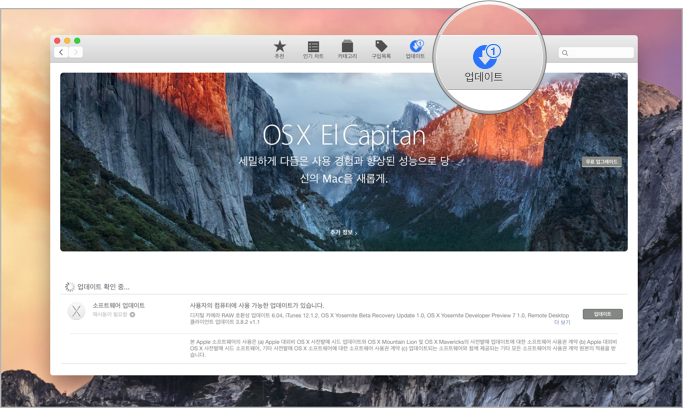Open the 추가 정보 link on banner
The width and height of the screenshot is (683, 408).
(x=344, y=233)
